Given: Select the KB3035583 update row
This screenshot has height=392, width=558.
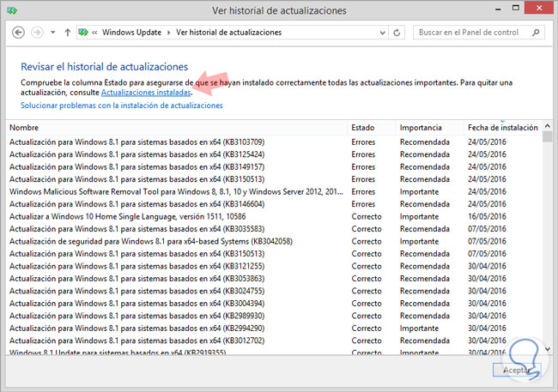Looking at the screenshot, I should (x=274, y=229).
